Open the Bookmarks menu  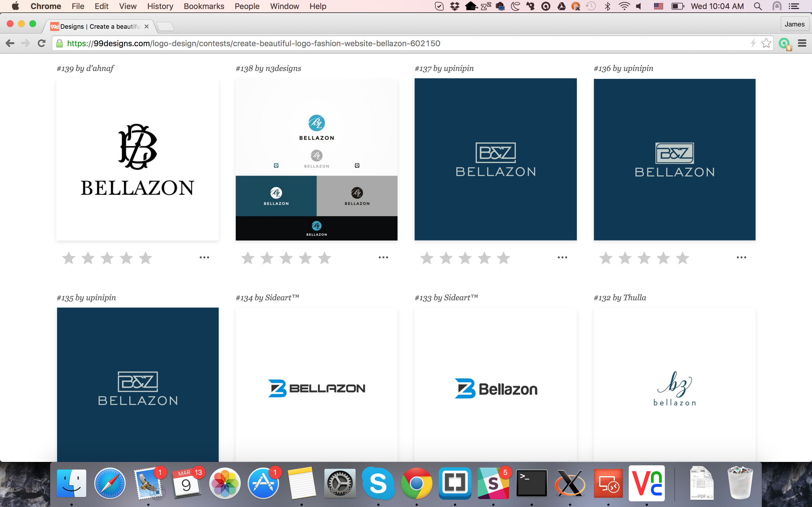click(204, 6)
